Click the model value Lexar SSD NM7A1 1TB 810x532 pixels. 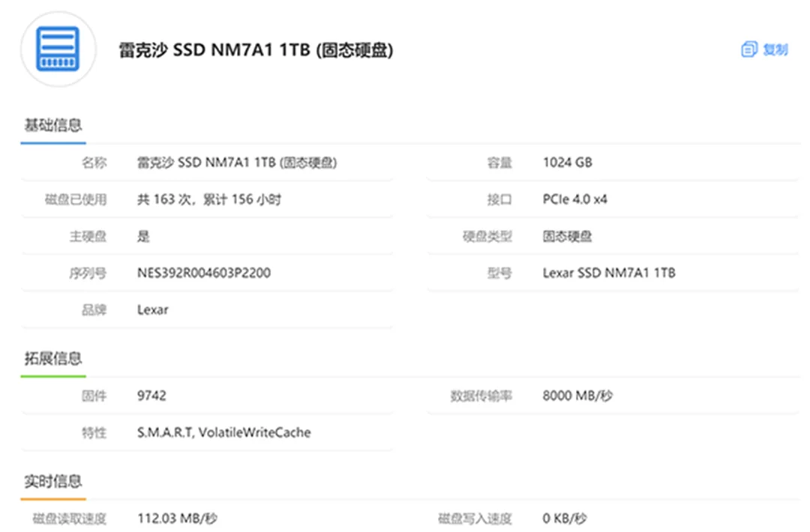point(608,273)
